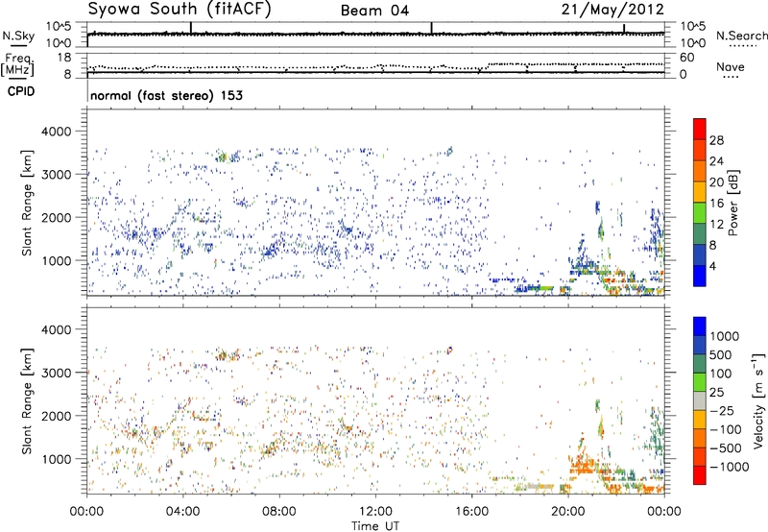Click the '16:00' time tick label
The image size is (768, 532).
(472, 512)
